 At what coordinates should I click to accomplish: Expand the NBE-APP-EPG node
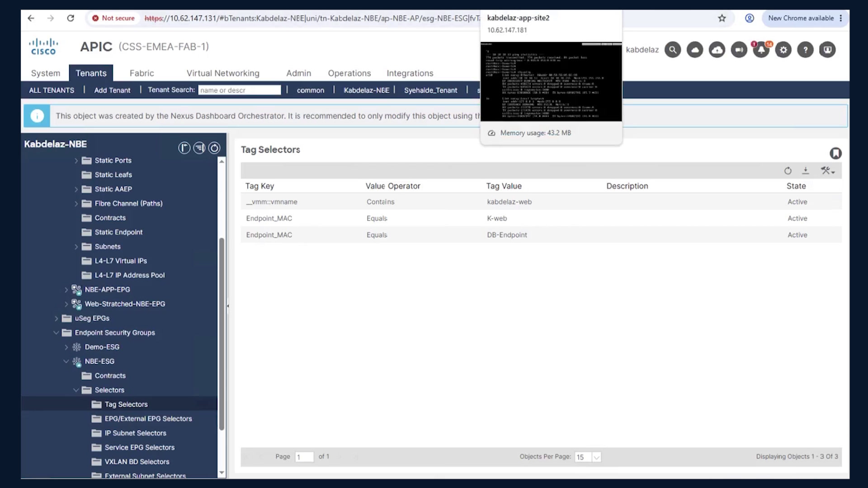pyautogui.click(x=66, y=290)
